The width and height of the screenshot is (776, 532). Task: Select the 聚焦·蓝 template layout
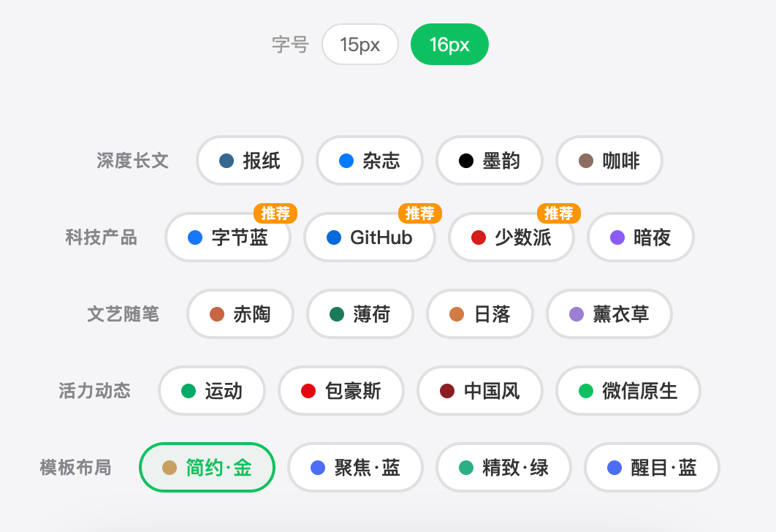pos(355,468)
